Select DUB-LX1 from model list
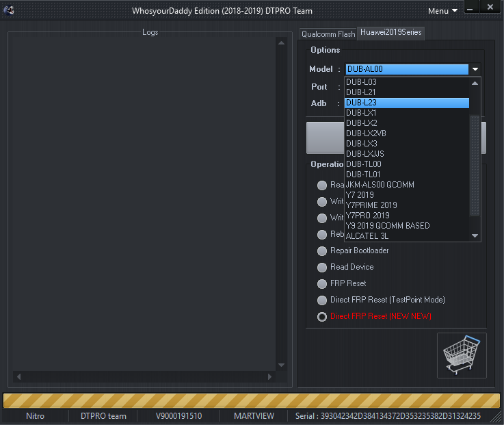 (x=407, y=113)
